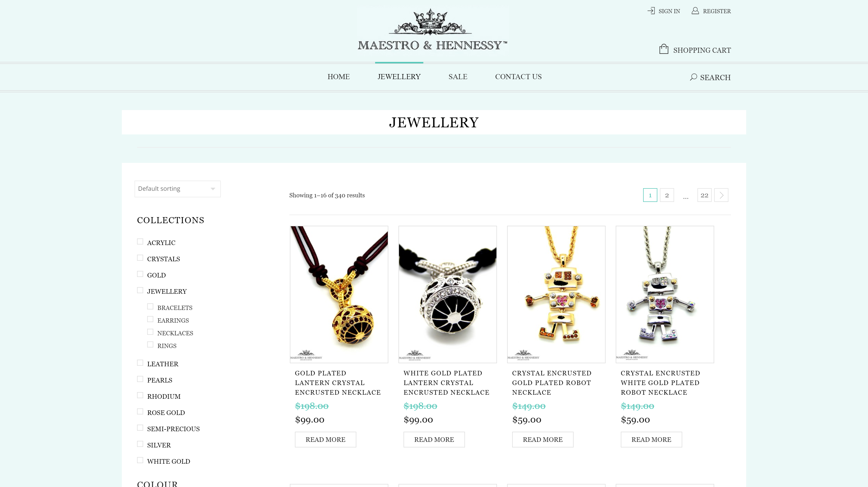Open the Sale menu item
Image resolution: width=868 pixels, height=487 pixels.
[x=458, y=77]
